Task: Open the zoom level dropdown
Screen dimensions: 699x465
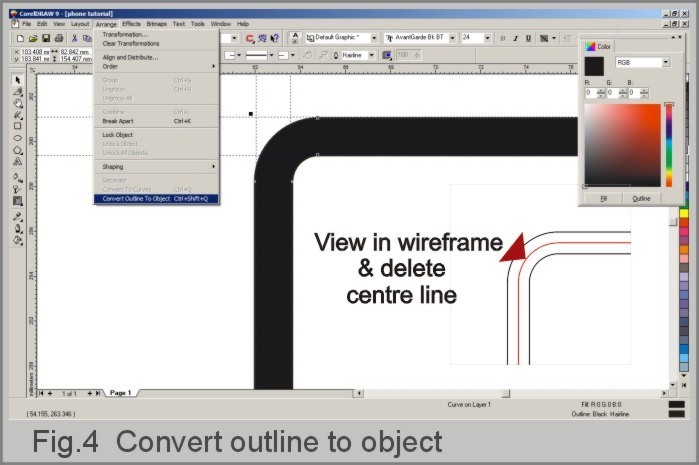Action: pyautogui.click(x=234, y=38)
